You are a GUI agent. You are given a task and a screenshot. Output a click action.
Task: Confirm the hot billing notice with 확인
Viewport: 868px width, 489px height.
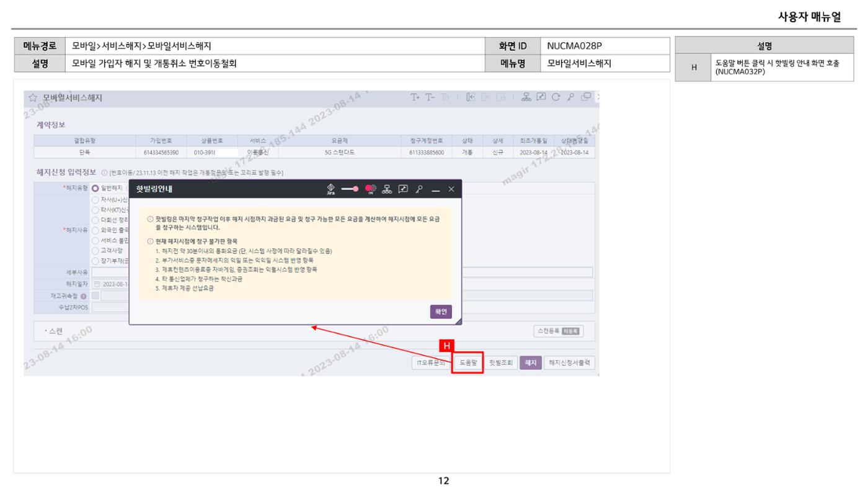tap(441, 312)
